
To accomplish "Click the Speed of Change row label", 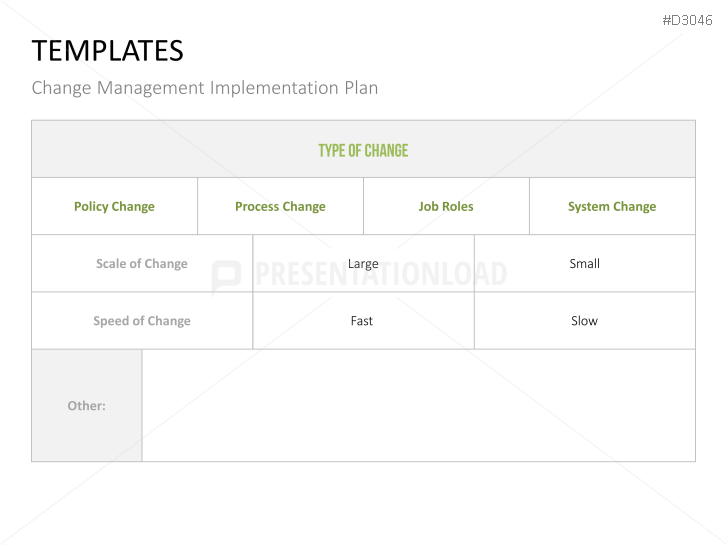I will pyautogui.click(x=142, y=321).
